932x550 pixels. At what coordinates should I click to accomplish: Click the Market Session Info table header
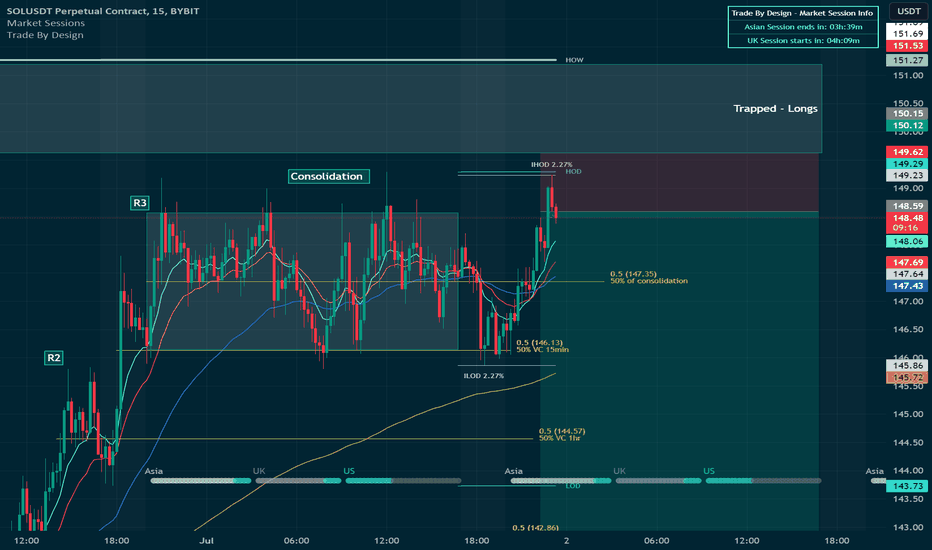[x=802, y=13]
